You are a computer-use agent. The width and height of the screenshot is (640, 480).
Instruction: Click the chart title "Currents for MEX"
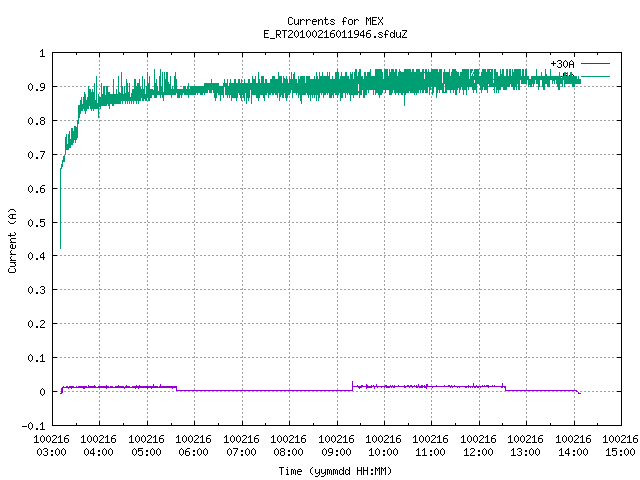point(335,21)
